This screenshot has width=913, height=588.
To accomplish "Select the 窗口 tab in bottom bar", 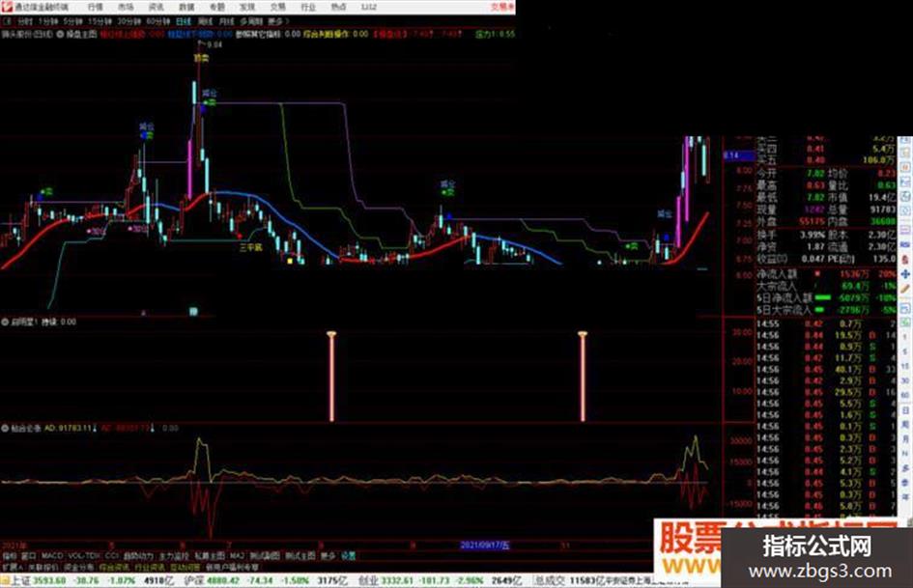I will pyautogui.click(x=28, y=556).
